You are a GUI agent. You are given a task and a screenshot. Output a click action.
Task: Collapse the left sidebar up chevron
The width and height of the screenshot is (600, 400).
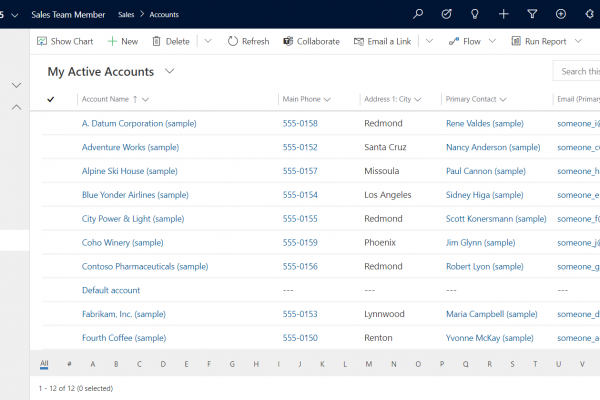16,108
